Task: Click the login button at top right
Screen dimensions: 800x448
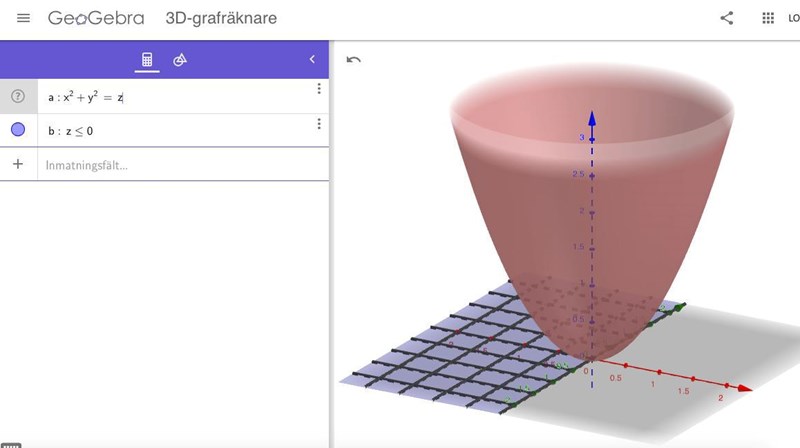Action: (x=792, y=18)
